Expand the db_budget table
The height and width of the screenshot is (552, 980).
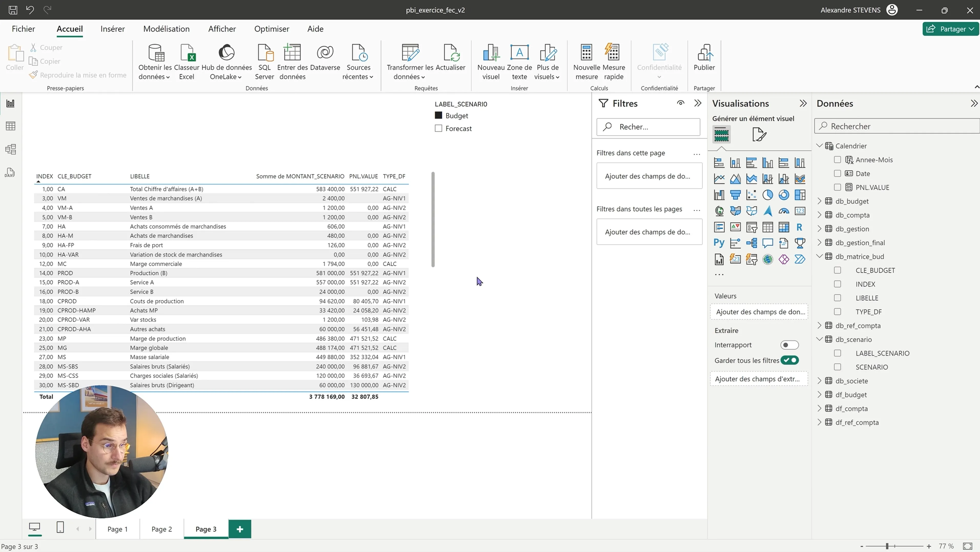coord(819,201)
